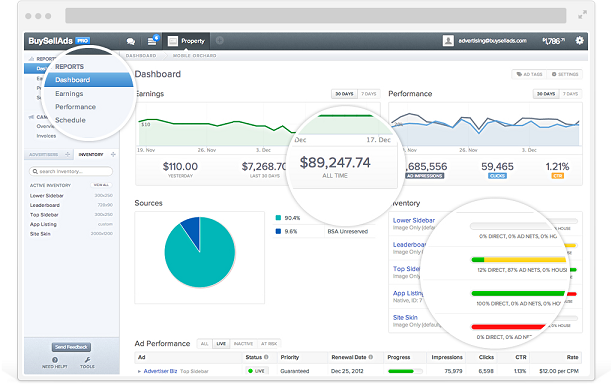The image size is (612, 384).
Task: Click the Mobile Orchard breadcrumb
Action: point(194,56)
